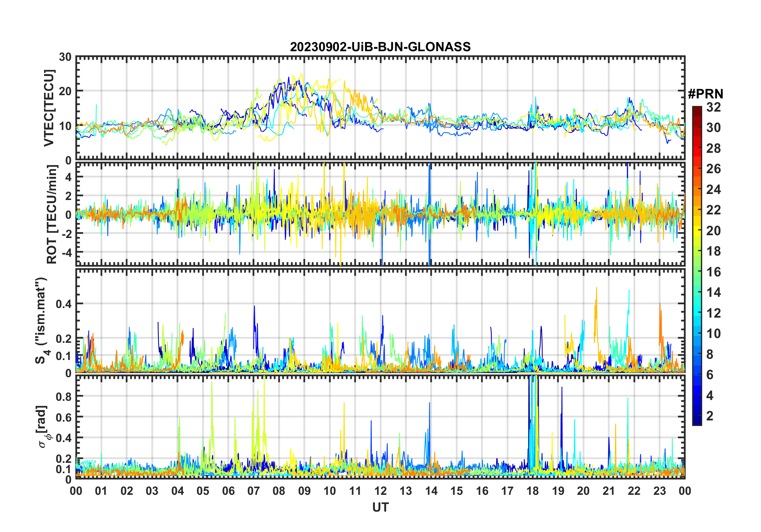The width and height of the screenshot is (761, 532).
Task: Click the plot title 20230902-UiB-BJN-GLONASS
Action: pos(380,47)
